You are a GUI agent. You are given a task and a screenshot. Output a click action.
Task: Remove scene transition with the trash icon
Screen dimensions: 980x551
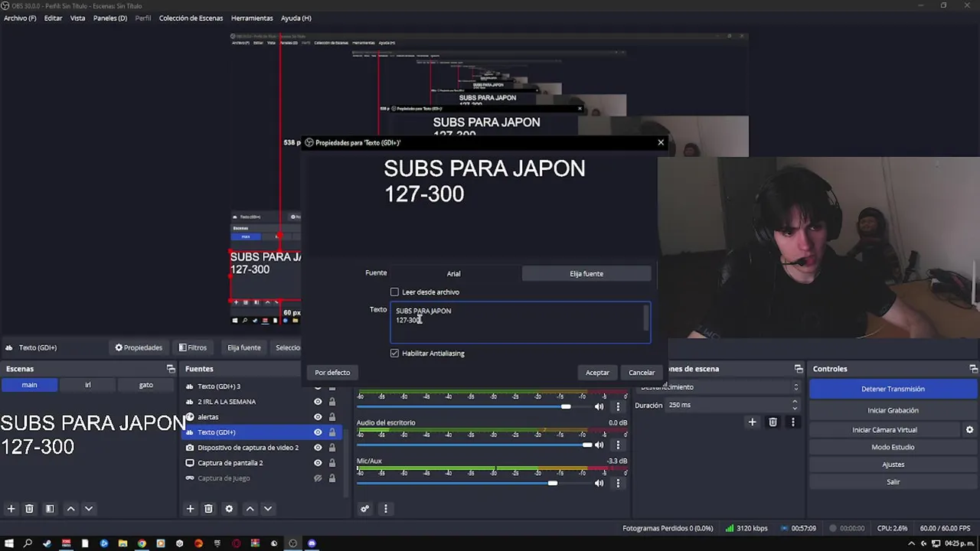(773, 422)
